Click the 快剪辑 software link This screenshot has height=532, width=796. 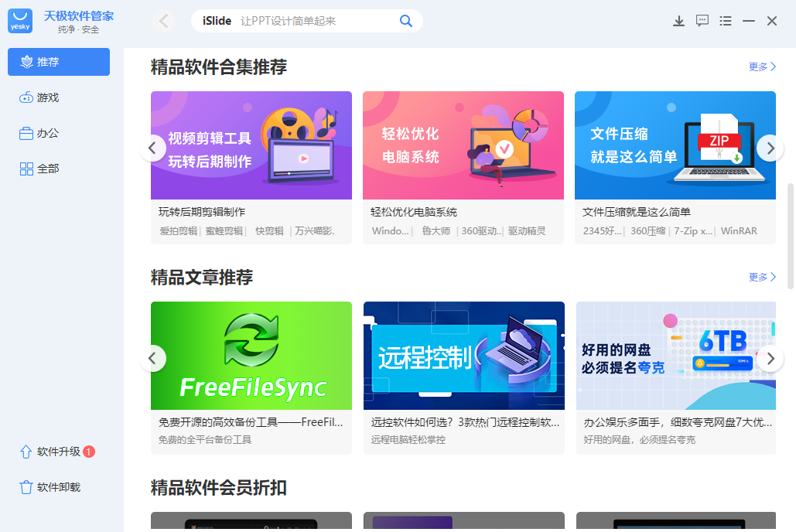click(269, 231)
